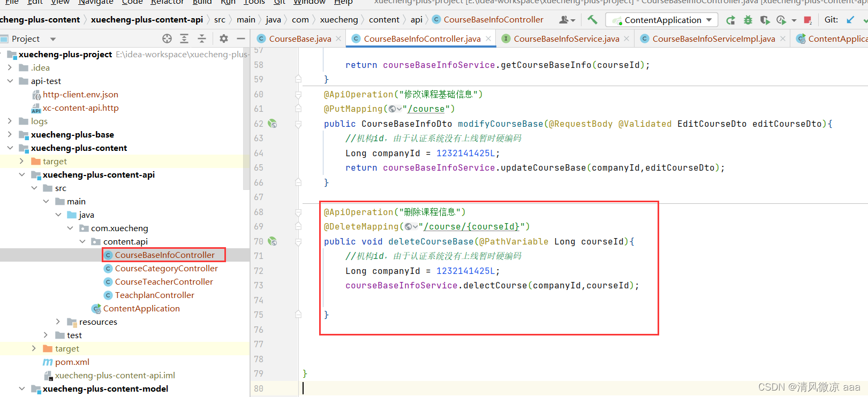Run with Coverage shield icon

[x=765, y=20]
